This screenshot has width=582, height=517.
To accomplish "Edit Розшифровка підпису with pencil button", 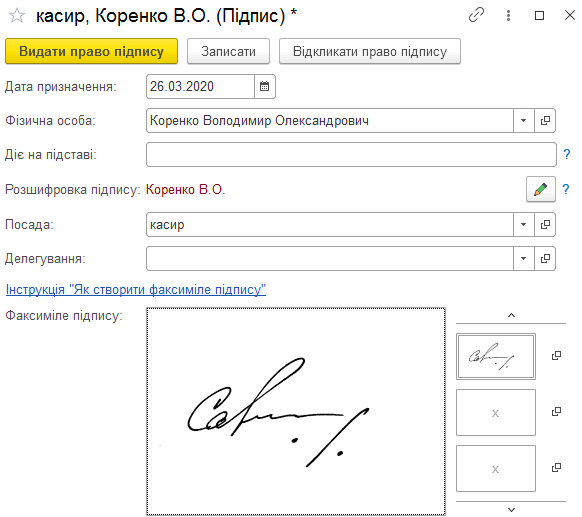I will pos(541,189).
